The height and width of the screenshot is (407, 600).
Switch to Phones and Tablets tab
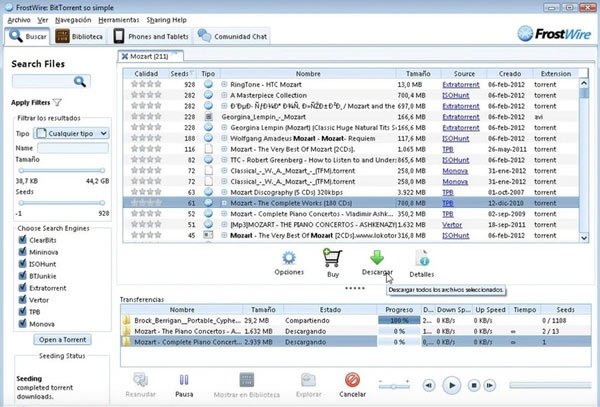151,36
